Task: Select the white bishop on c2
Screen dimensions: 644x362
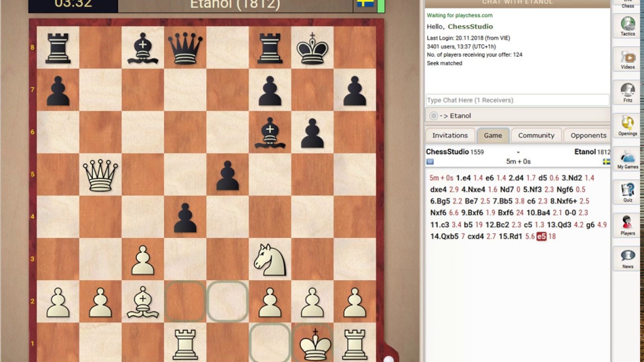Action: pos(143,302)
